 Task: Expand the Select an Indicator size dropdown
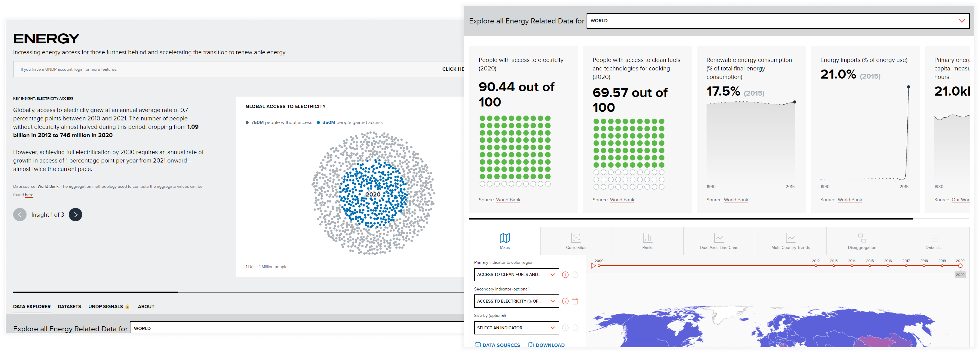coord(516,328)
